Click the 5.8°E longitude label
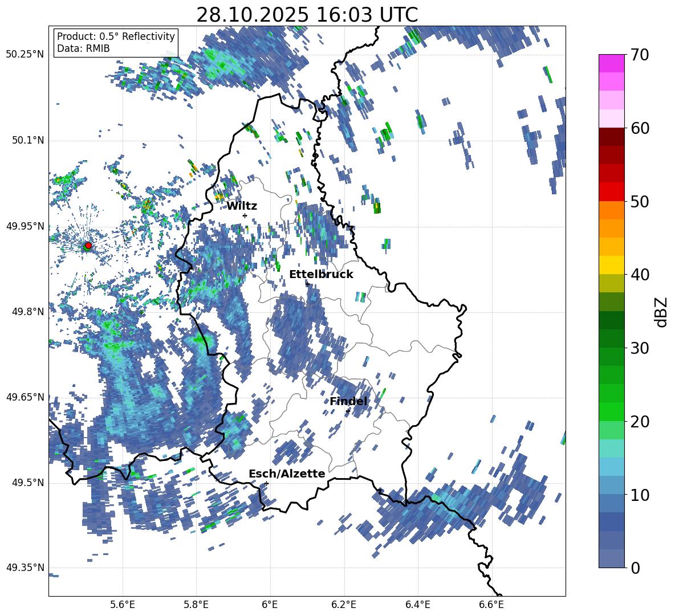Image resolution: width=675 pixels, height=616 pixels. pos(196,605)
